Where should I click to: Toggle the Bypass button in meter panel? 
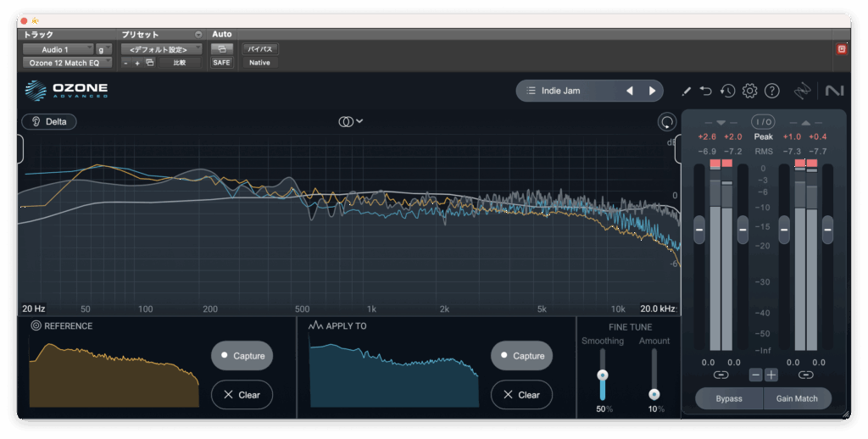(728, 398)
